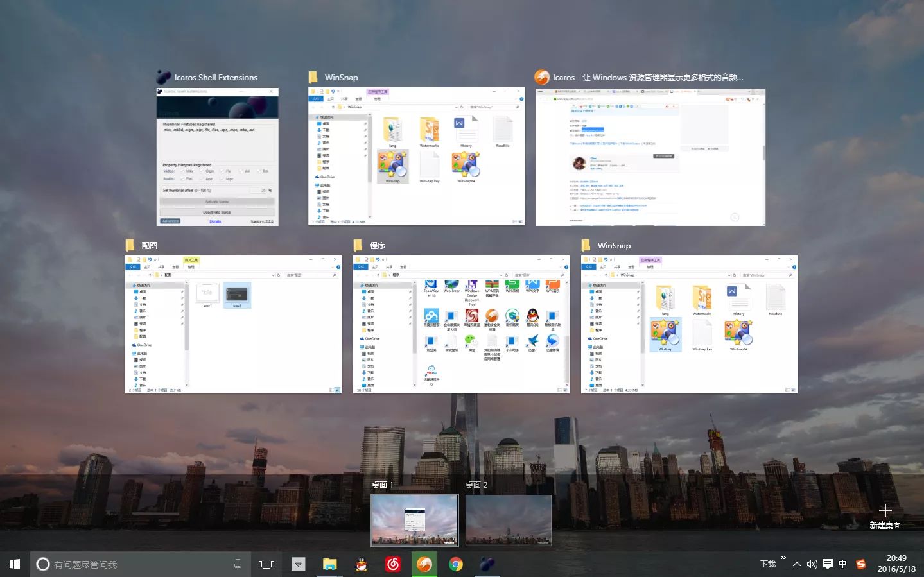Click the search box in the 程序 window
This screenshot has width=924, height=577.
click(539, 275)
